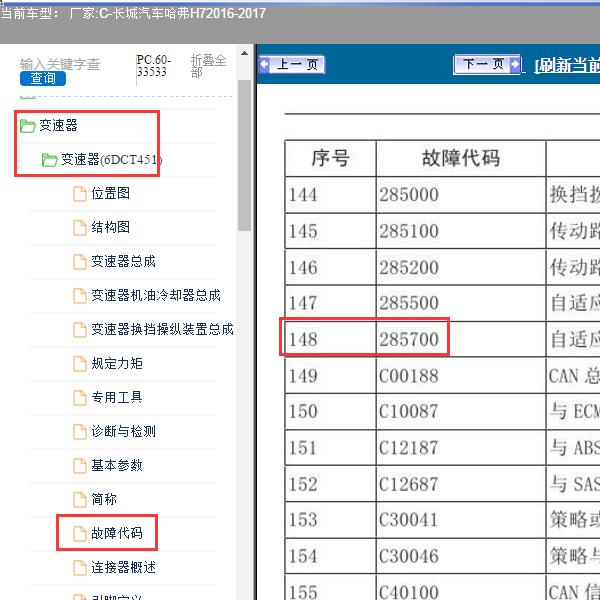Open the 故障代码 document
This screenshot has height=600, width=600.
pos(117,533)
